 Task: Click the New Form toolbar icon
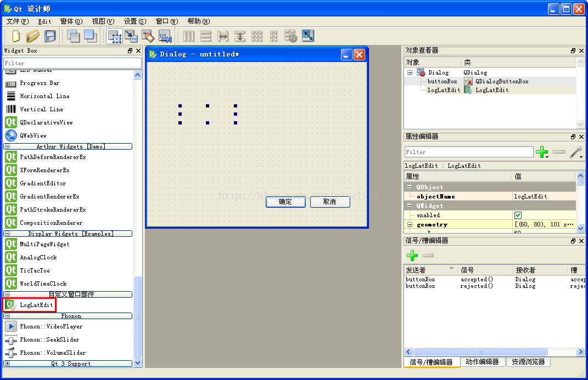(16, 36)
